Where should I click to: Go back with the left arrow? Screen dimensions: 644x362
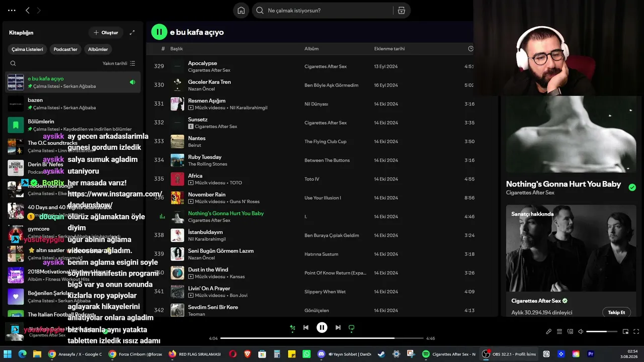click(x=28, y=10)
